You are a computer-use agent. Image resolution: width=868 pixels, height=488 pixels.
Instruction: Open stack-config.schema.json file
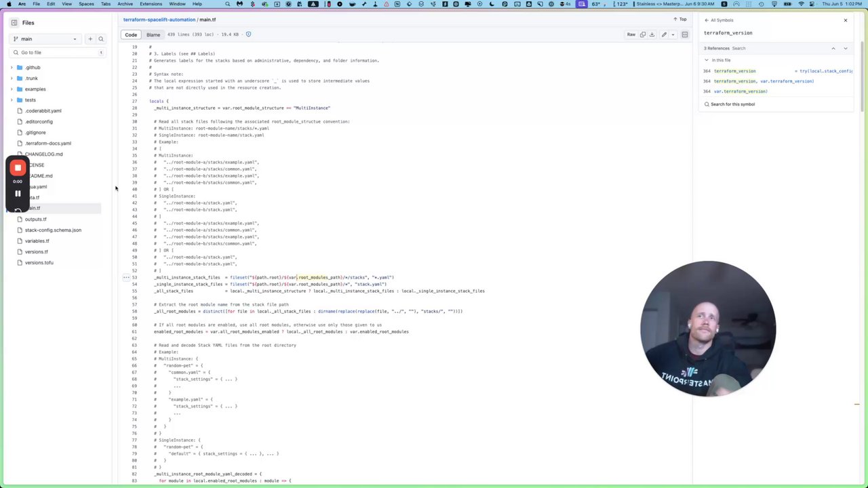tap(53, 230)
